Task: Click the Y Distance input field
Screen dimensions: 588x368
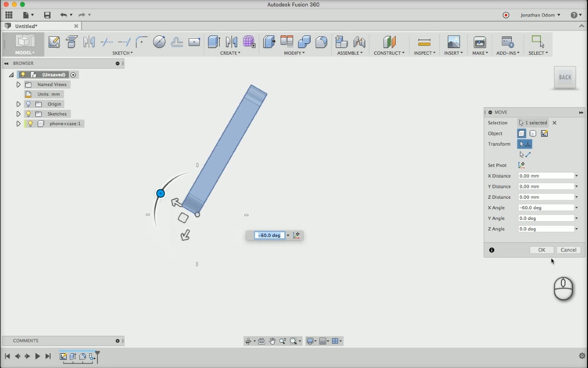Action: coord(546,186)
